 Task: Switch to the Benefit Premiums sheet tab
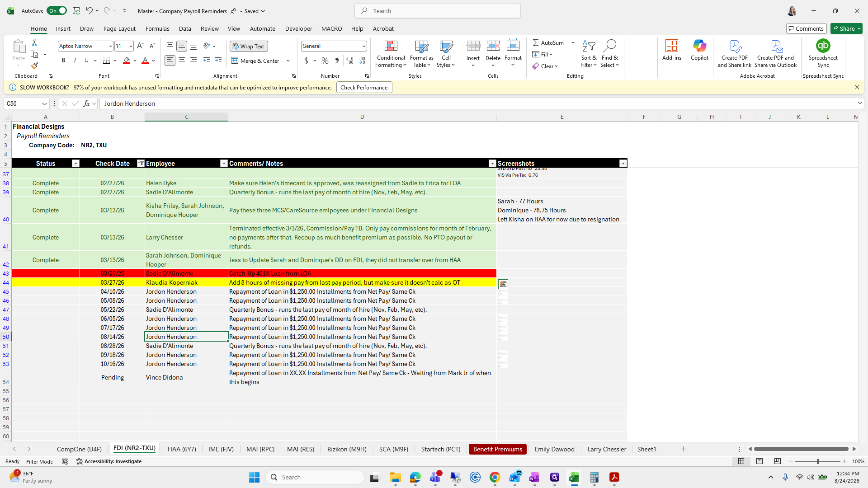point(497,449)
